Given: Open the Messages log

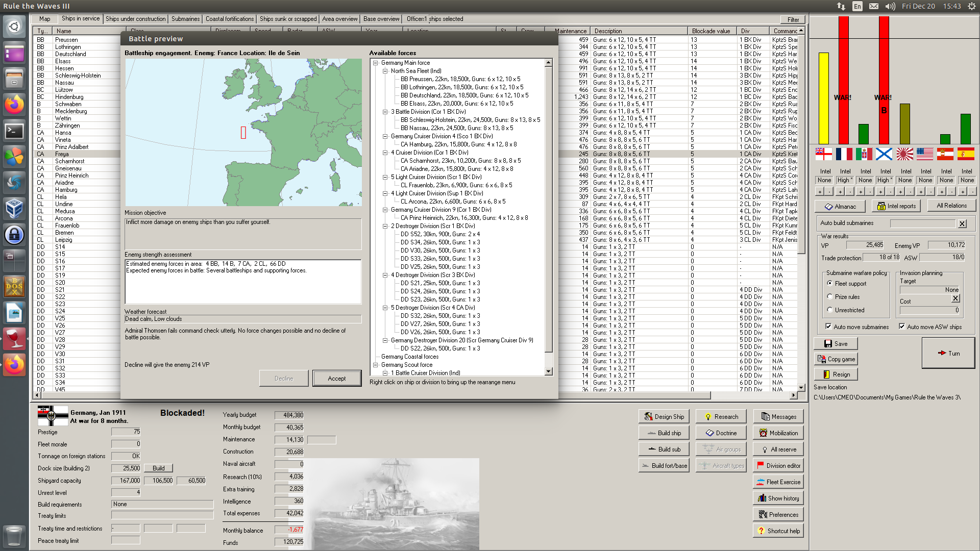Looking at the screenshot, I should click(x=778, y=416).
